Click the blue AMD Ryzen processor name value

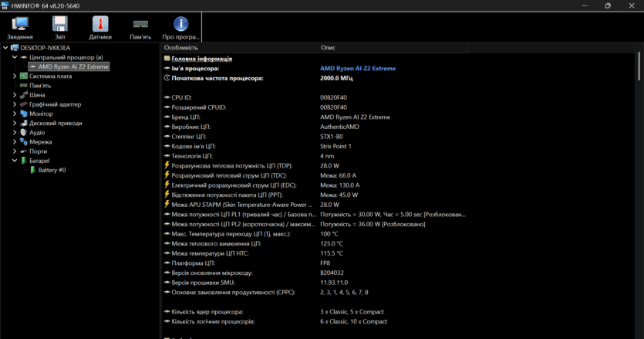(x=357, y=68)
